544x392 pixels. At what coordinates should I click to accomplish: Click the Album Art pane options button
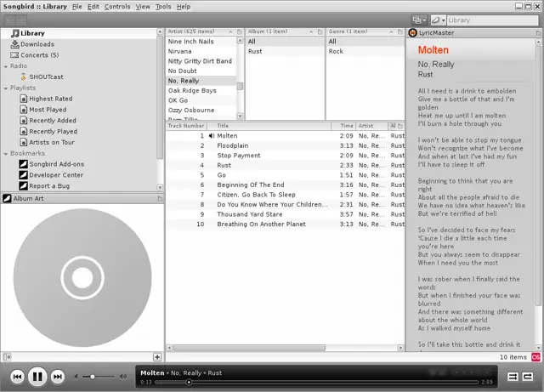(x=160, y=199)
